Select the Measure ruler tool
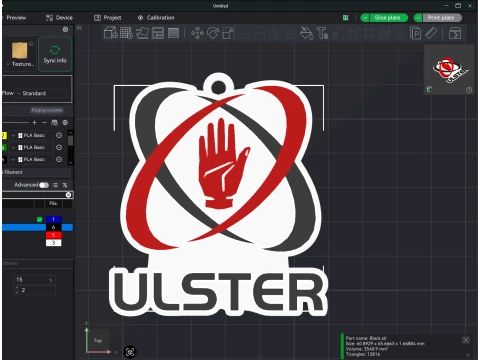 tap(431, 33)
